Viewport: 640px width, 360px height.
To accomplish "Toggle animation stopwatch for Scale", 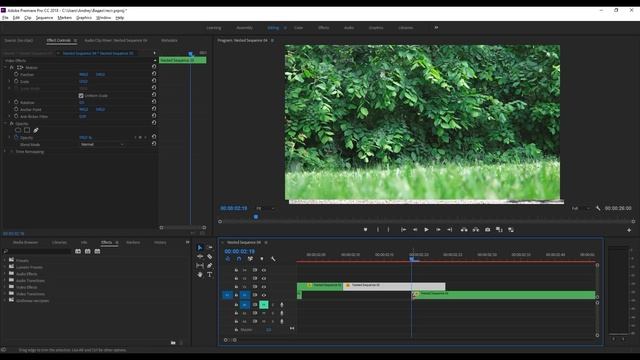I will tap(16, 82).
